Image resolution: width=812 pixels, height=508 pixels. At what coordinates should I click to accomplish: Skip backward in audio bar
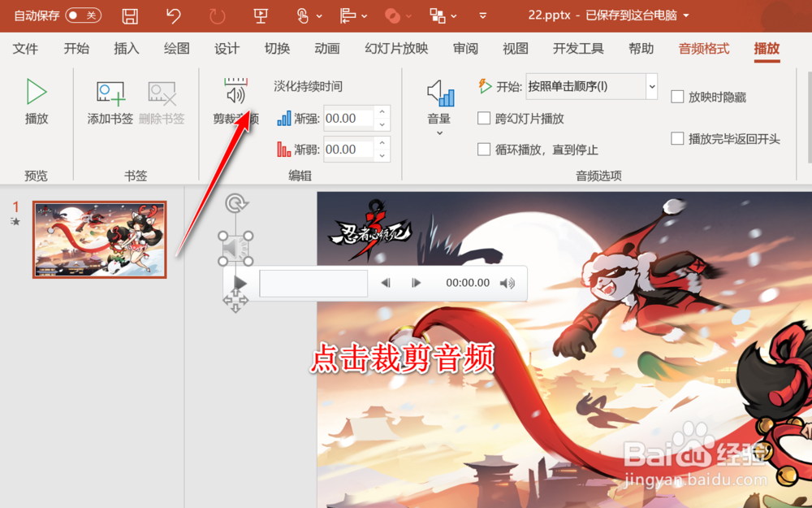tap(385, 283)
